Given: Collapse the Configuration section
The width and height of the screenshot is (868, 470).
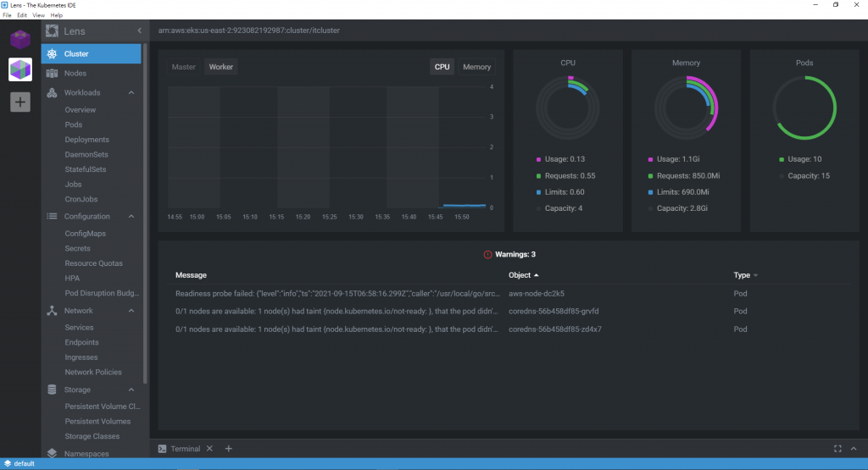Looking at the screenshot, I should tap(131, 216).
